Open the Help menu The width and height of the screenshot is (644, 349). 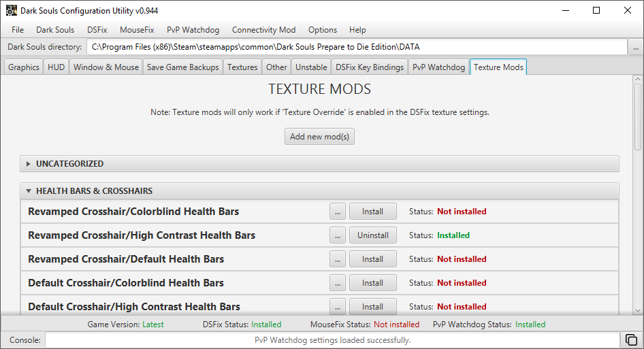coord(357,30)
